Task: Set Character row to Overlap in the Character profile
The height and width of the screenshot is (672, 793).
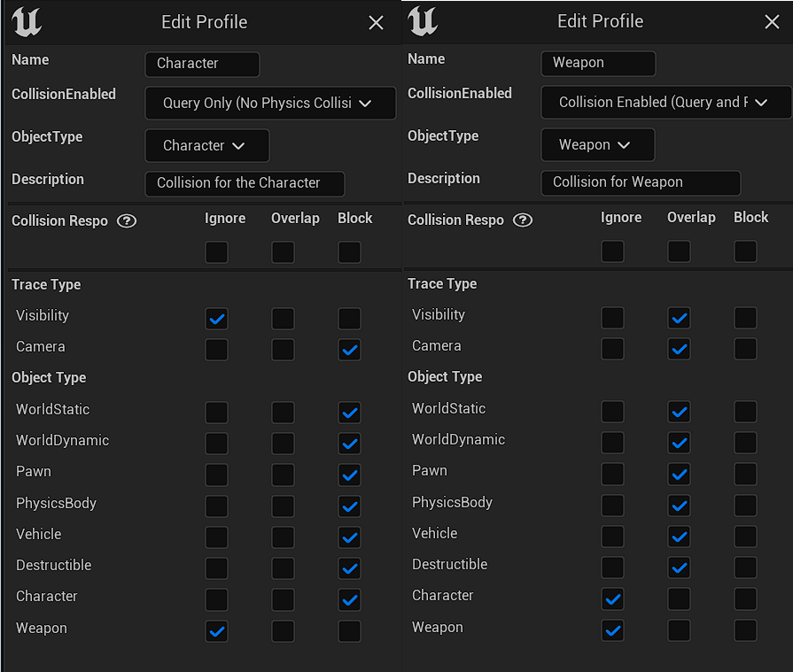Action: click(x=283, y=599)
